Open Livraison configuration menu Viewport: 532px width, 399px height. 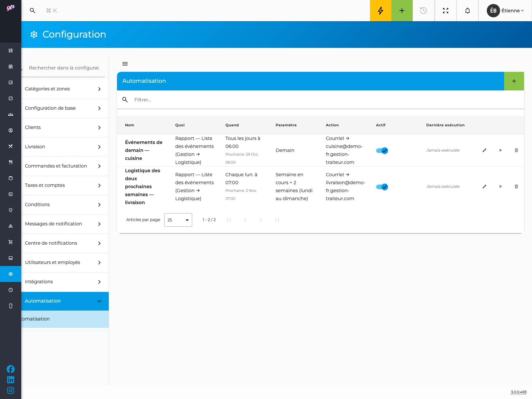[65, 147]
